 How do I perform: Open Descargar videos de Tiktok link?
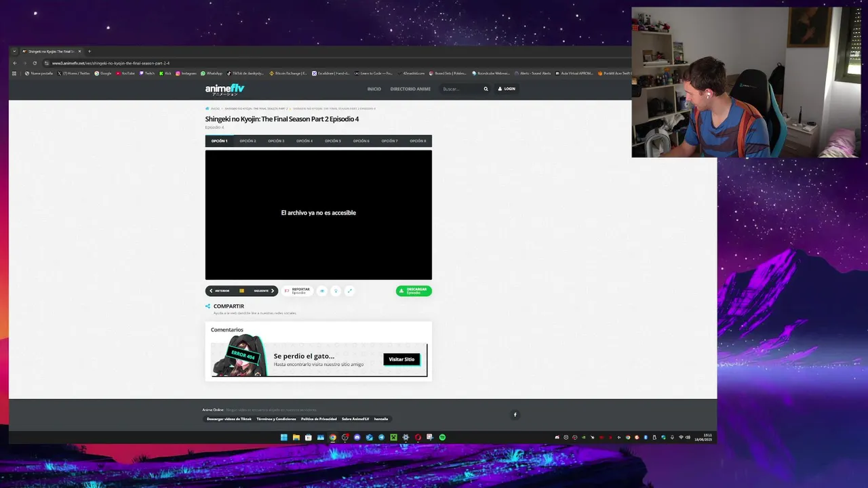229,419
